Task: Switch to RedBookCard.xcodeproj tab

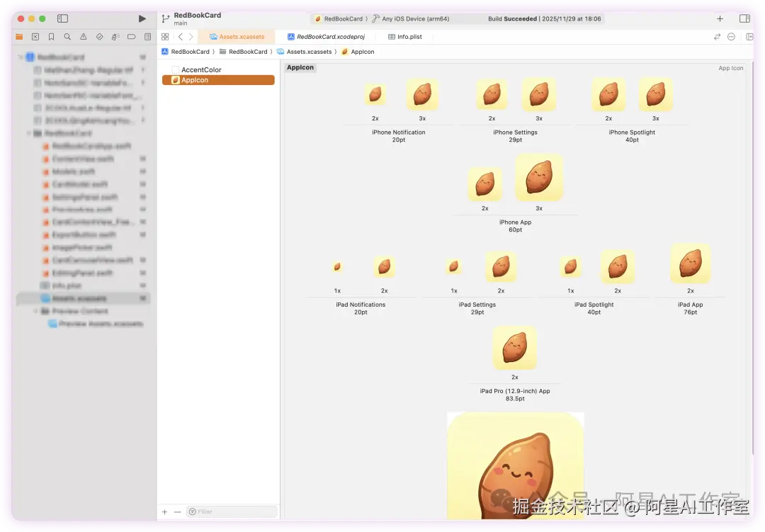Action: 326,37
